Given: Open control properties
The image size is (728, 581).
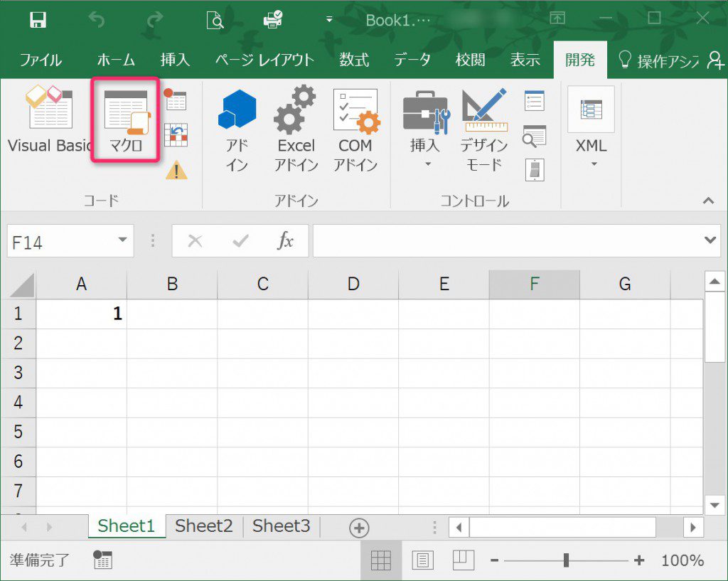Looking at the screenshot, I should point(535,100).
